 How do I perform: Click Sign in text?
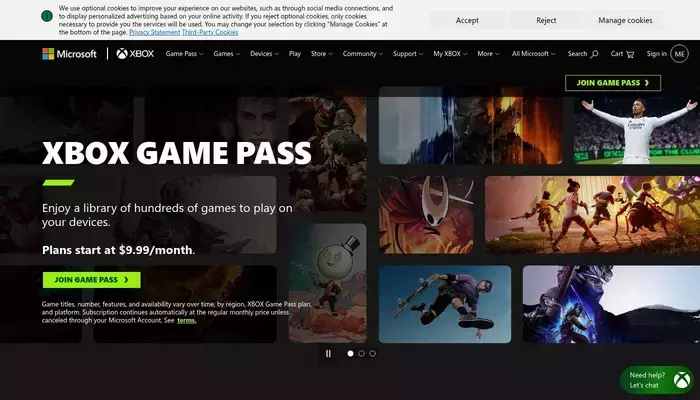(656, 54)
